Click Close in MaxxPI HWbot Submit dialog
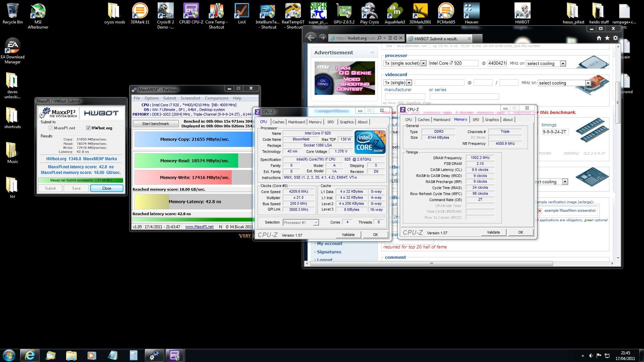This screenshot has height=362, width=644. pos(107,188)
